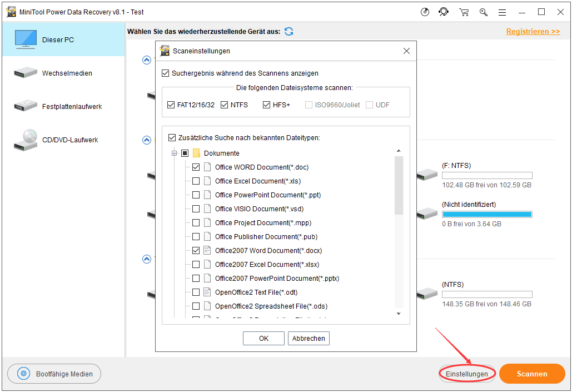Open the Einstellungen button
The height and width of the screenshot is (392, 572).
click(466, 374)
